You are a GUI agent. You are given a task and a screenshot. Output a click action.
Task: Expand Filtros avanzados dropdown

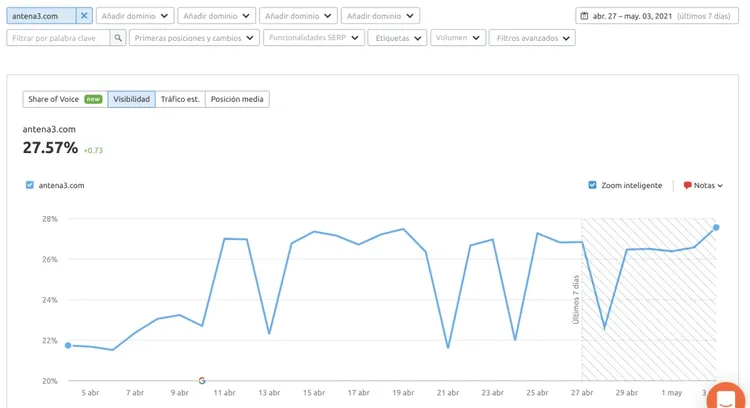coord(532,38)
